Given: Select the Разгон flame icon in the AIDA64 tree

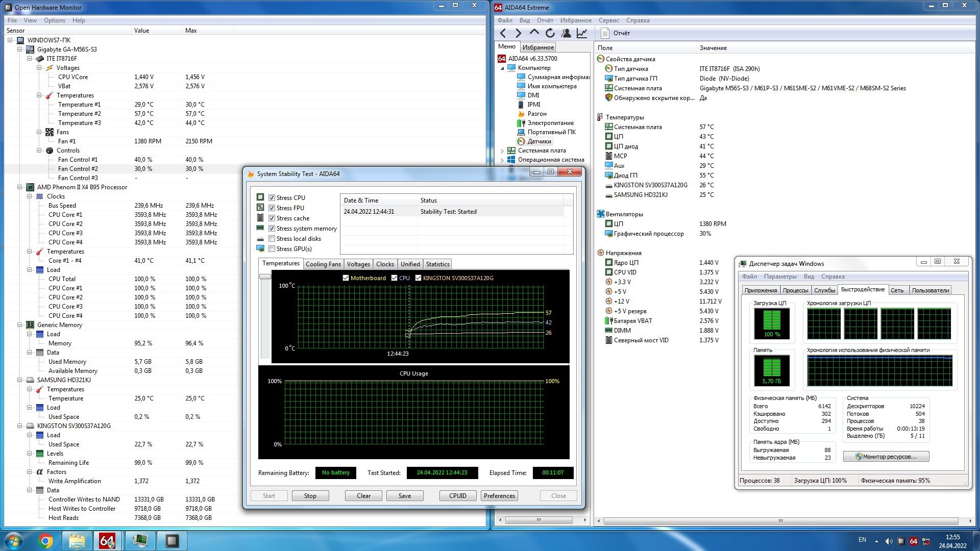Looking at the screenshot, I should [521, 114].
